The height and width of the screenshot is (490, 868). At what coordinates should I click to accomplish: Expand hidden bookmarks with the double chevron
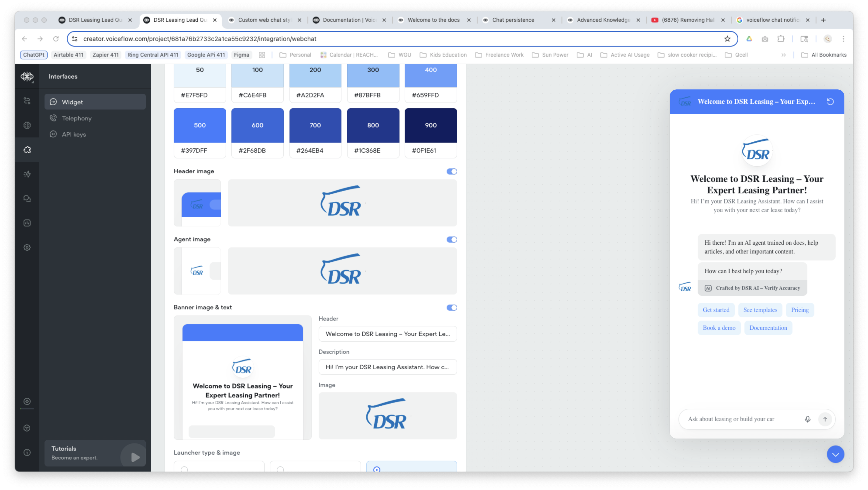pyautogui.click(x=783, y=55)
